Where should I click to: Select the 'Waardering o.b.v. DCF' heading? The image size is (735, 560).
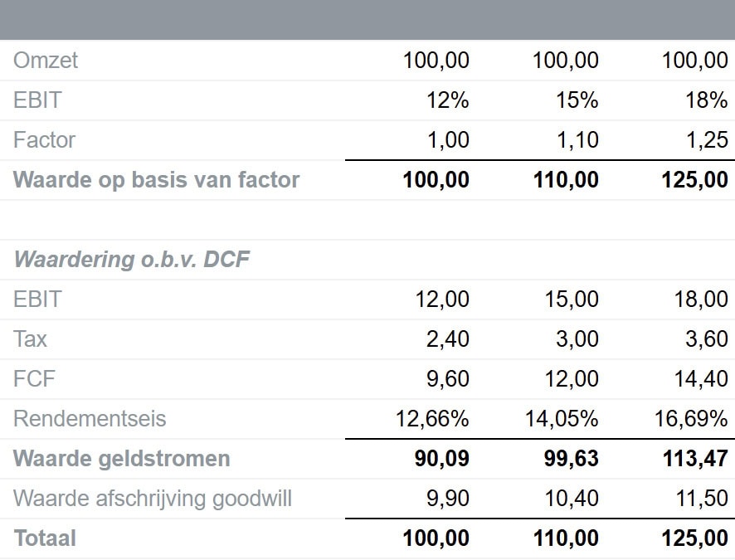click(x=132, y=260)
